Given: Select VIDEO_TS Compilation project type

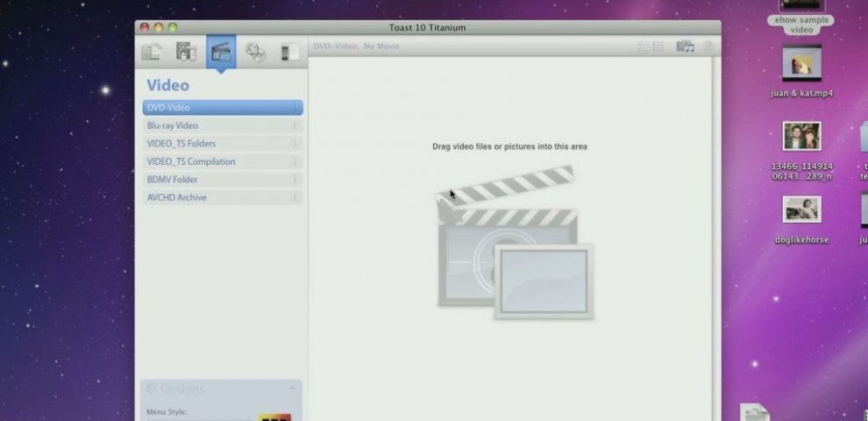Looking at the screenshot, I should pyautogui.click(x=223, y=161).
